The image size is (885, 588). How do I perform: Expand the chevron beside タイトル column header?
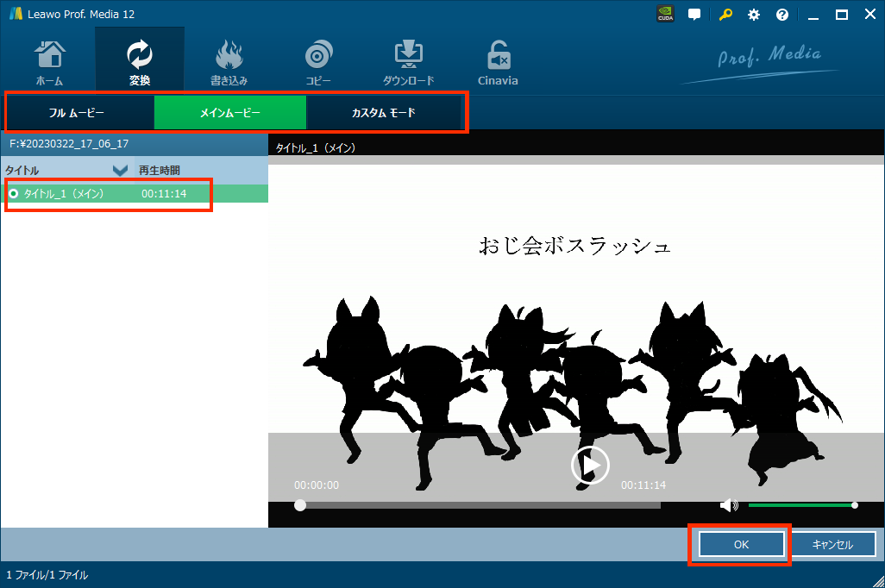click(x=120, y=170)
